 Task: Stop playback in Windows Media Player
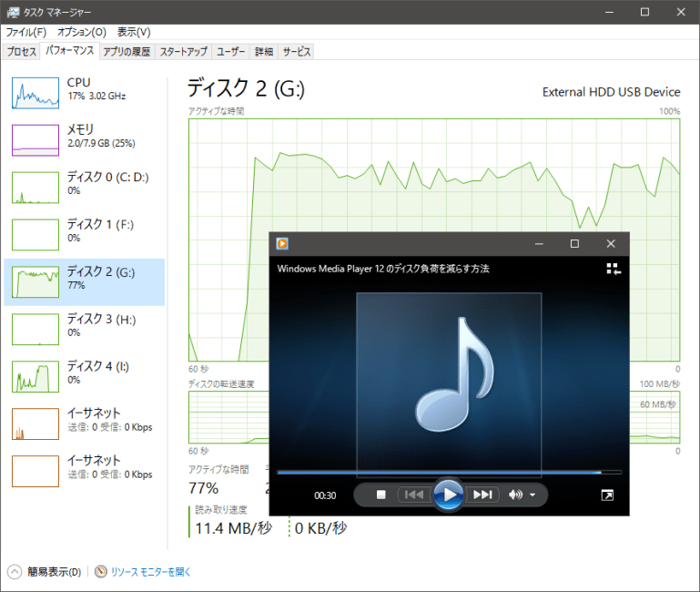(380, 495)
